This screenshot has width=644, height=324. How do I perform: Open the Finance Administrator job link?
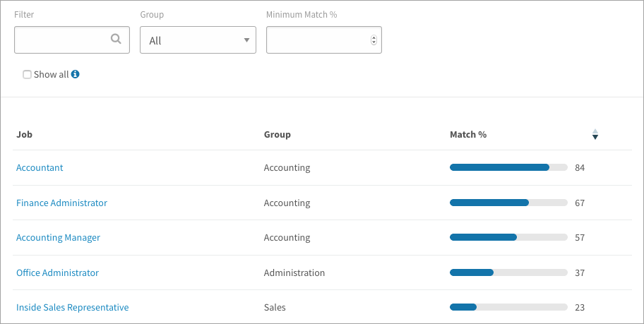pyautogui.click(x=61, y=203)
